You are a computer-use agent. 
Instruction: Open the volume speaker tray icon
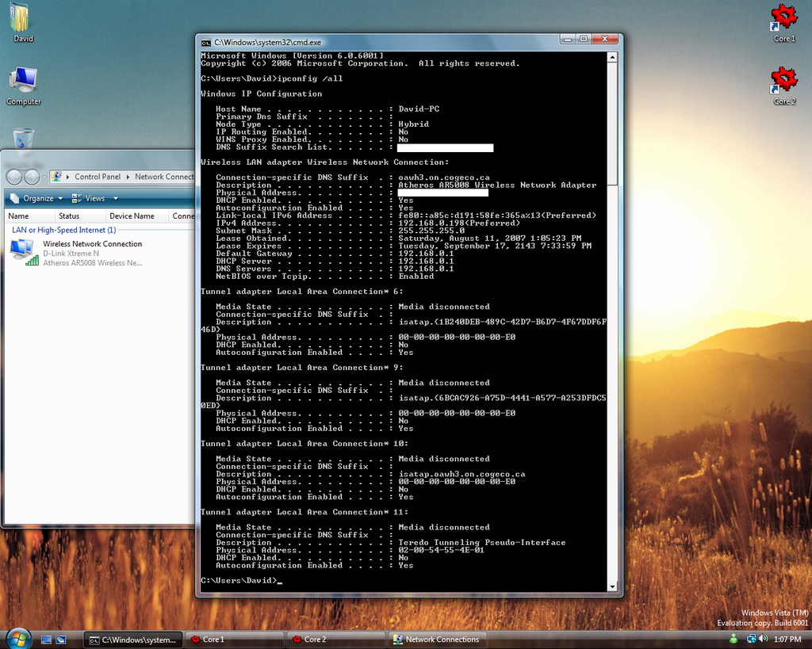click(x=764, y=639)
